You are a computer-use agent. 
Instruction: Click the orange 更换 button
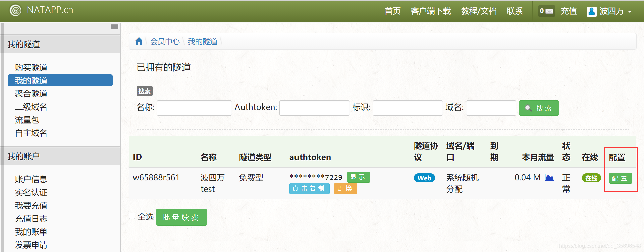coord(345,188)
